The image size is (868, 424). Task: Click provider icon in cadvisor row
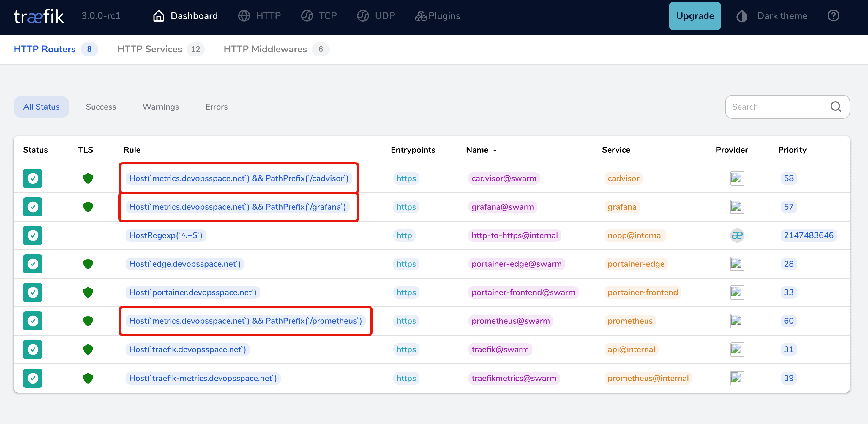pyautogui.click(x=737, y=178)
